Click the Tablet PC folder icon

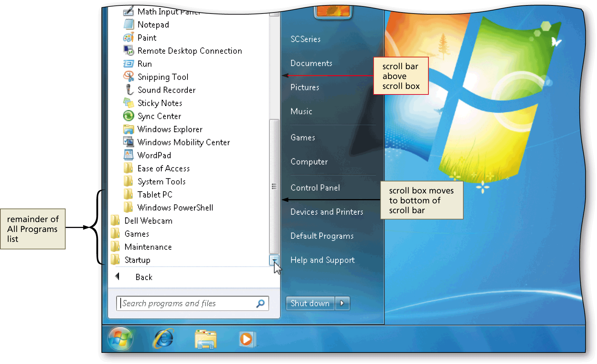[128, 194]
